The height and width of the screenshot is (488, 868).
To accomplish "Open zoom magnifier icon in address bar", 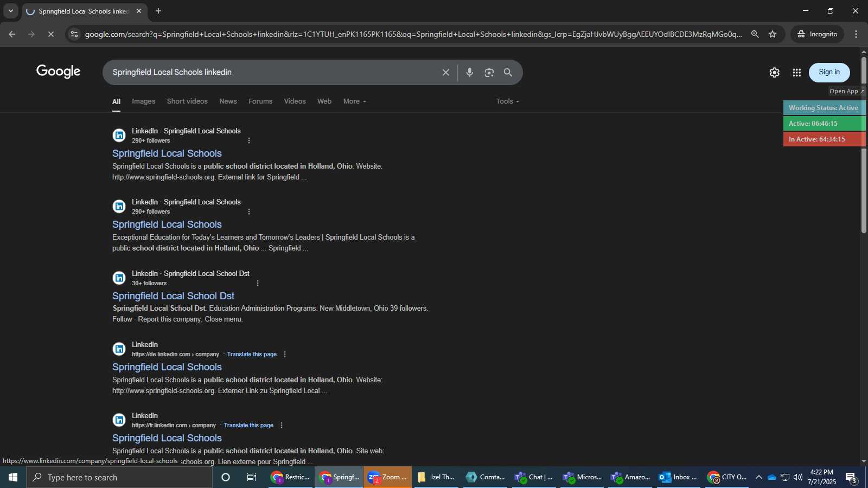I will click(x=755, y=34).
